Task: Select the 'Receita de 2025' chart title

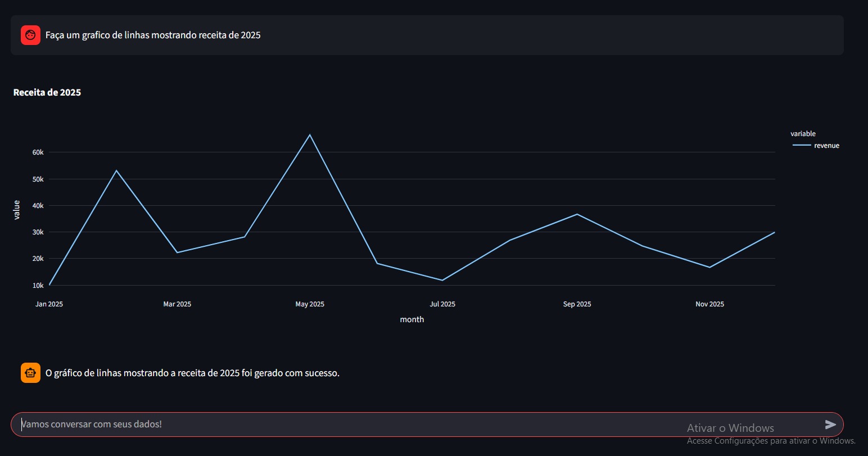Action: pyautogui.click(x=47, y=93)
